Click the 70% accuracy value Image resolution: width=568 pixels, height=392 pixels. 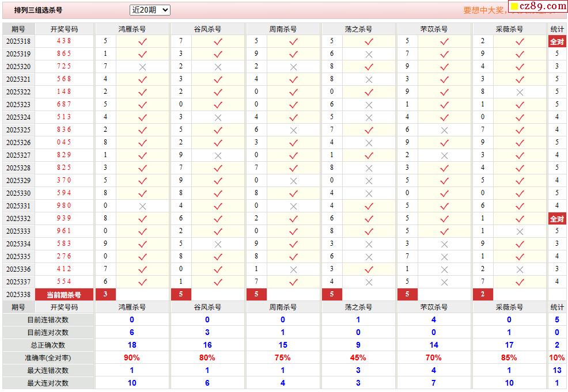[434, 357]
